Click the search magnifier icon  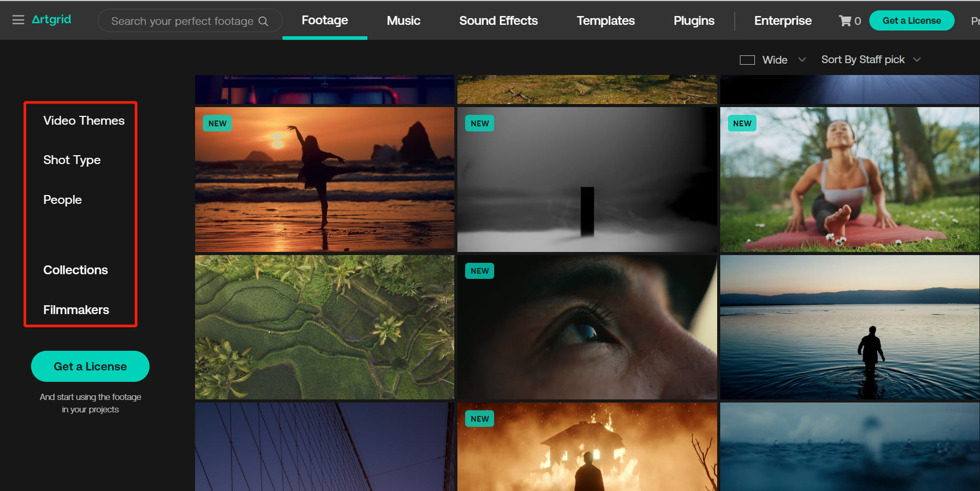tap(263, 21)
